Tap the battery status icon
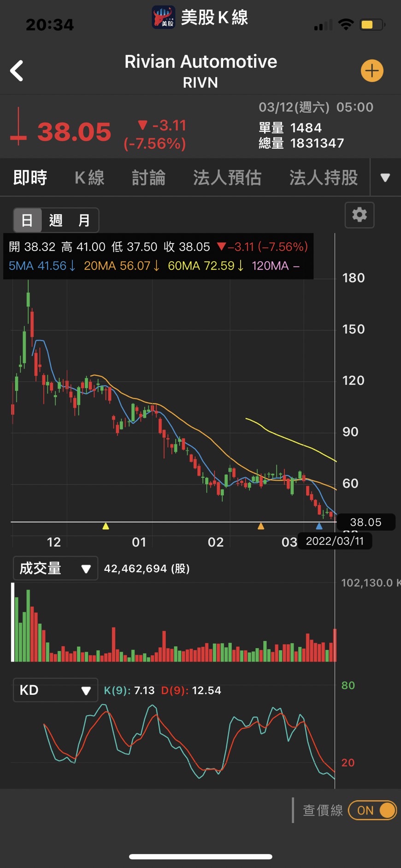Viewport: 401px width, 868px height. 373,24
